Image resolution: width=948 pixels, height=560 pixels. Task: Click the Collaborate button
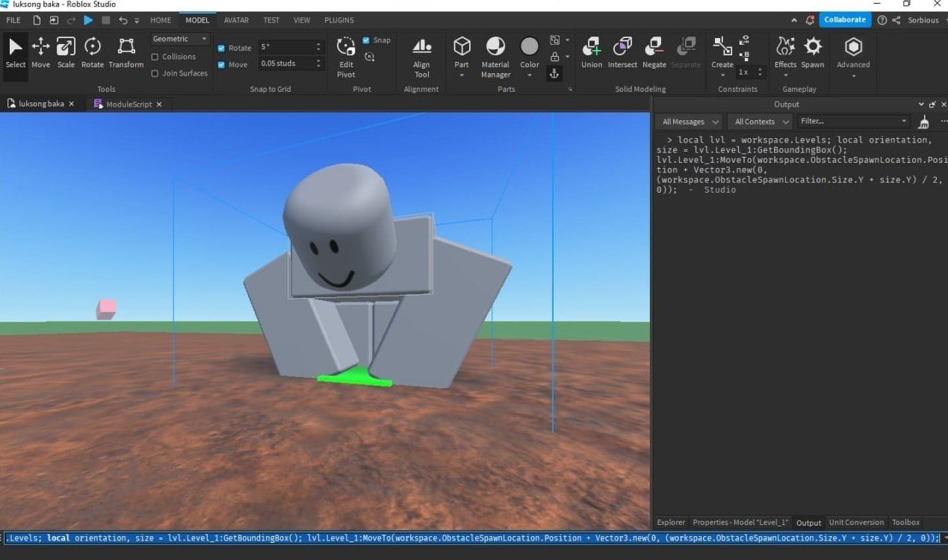pos(845,20)
